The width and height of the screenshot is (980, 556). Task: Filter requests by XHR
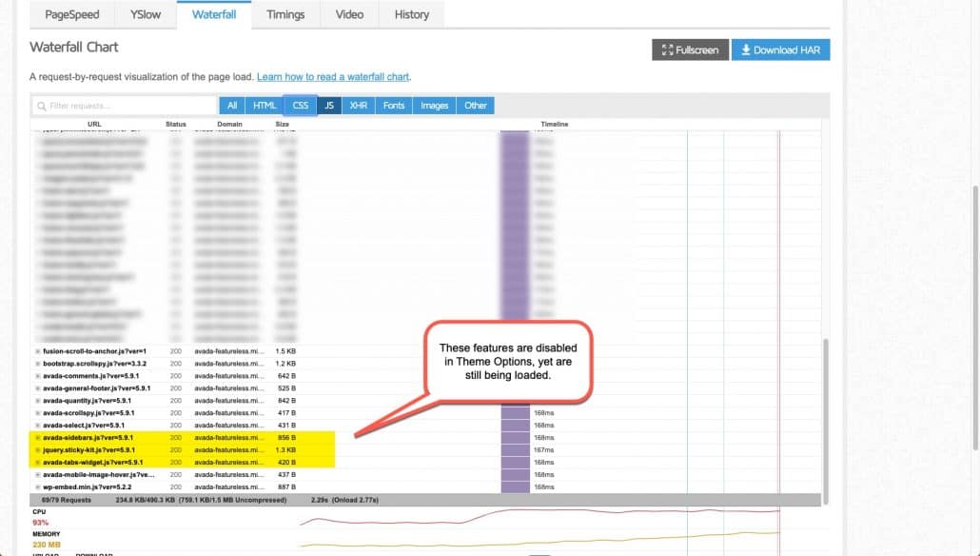[359, 105]
